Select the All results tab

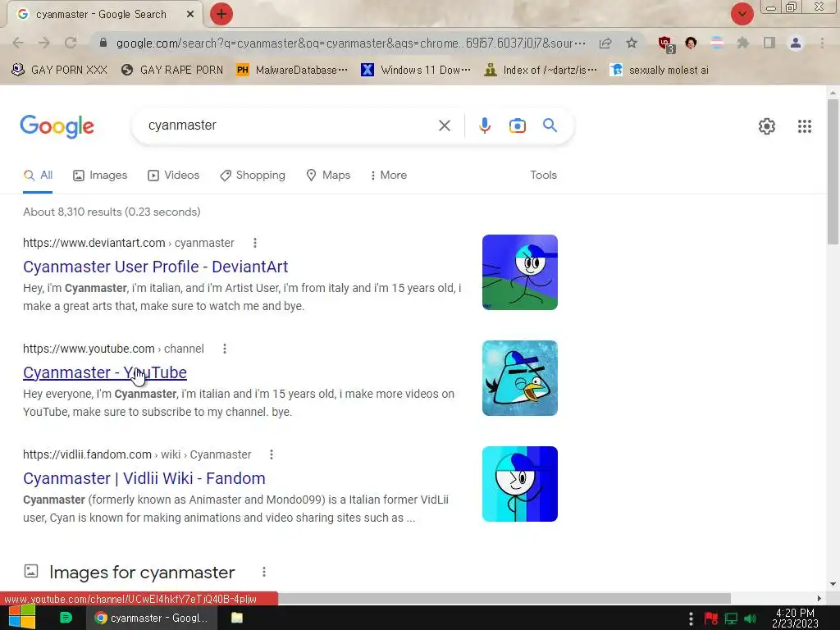[38, 176]
